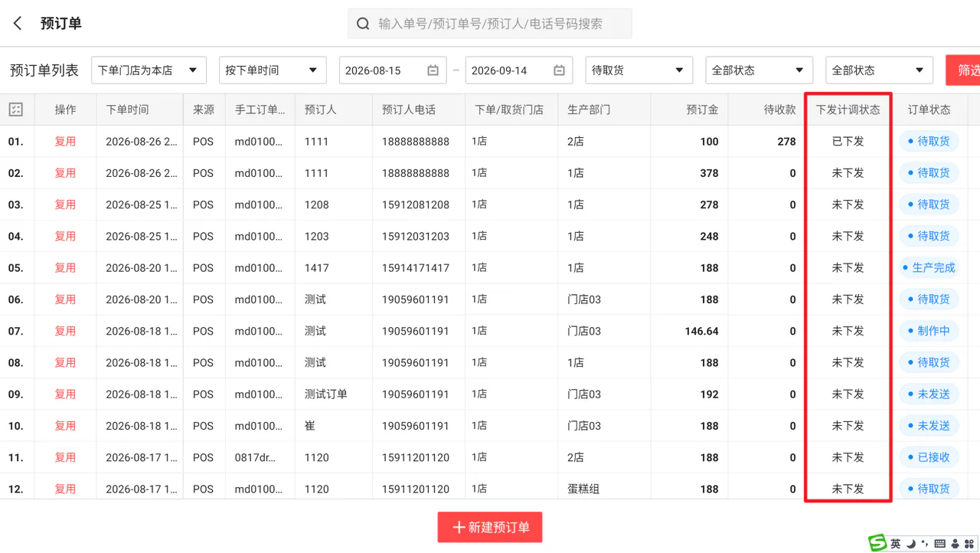The image size is (980, 553).
Task: Expand the 待取货 status filter dropdown
Action: pyautogui.click(x=639, y=70)
